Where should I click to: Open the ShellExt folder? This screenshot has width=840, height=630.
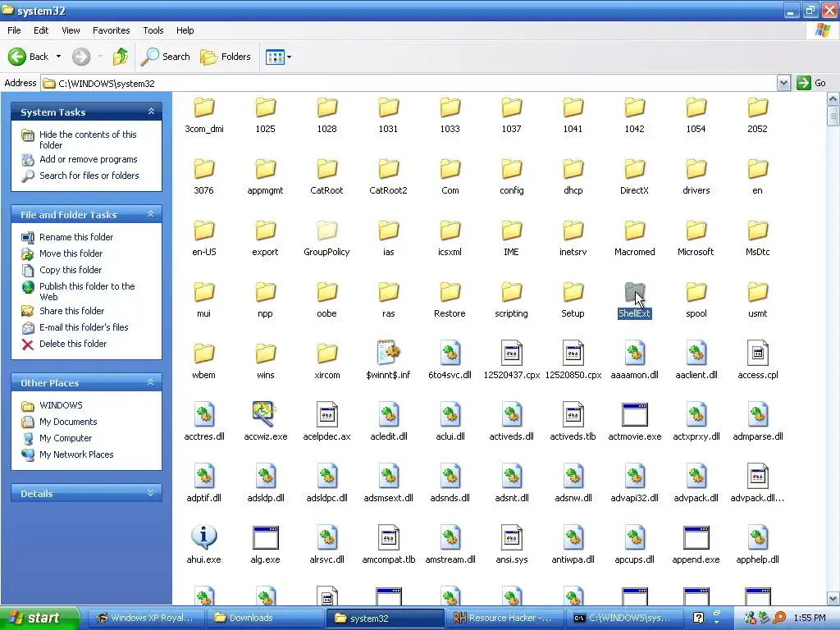(x=634, y=300)
